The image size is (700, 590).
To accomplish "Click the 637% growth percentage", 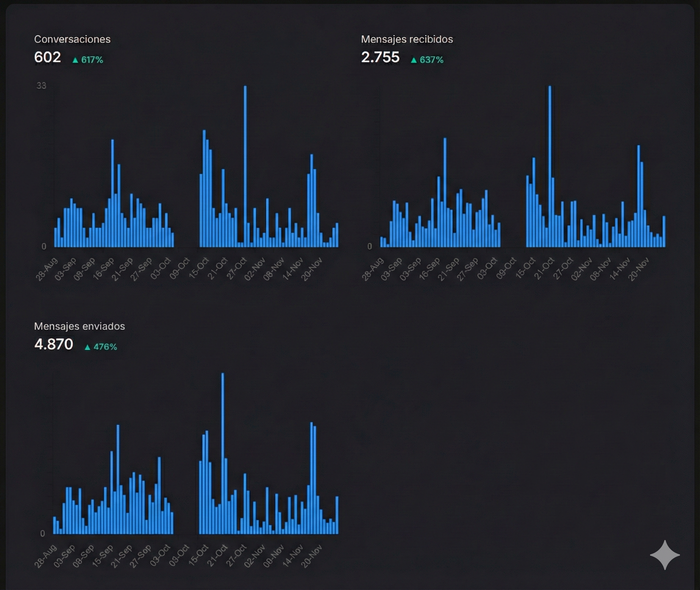I will [432, 60].
